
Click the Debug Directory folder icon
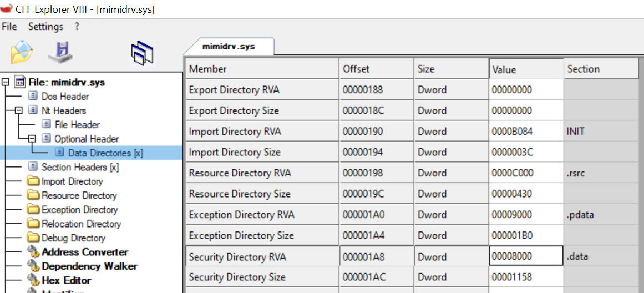tap(33, 238)
